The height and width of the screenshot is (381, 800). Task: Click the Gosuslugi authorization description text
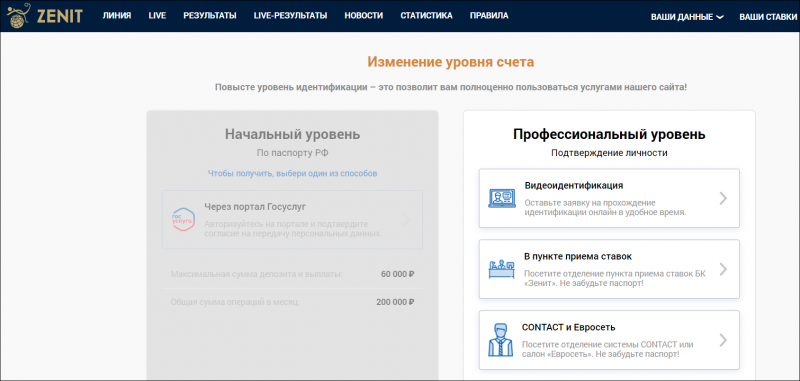(x=293, y=229)
